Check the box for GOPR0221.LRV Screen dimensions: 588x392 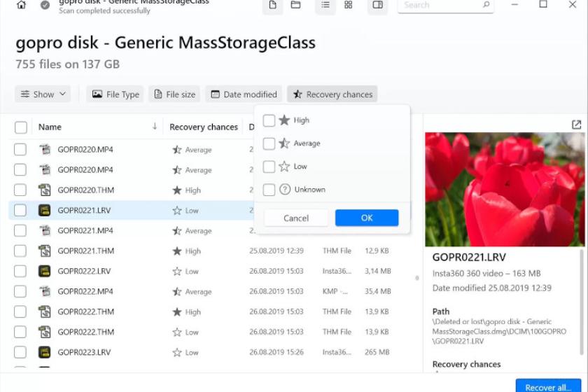(x=20, y=210)
